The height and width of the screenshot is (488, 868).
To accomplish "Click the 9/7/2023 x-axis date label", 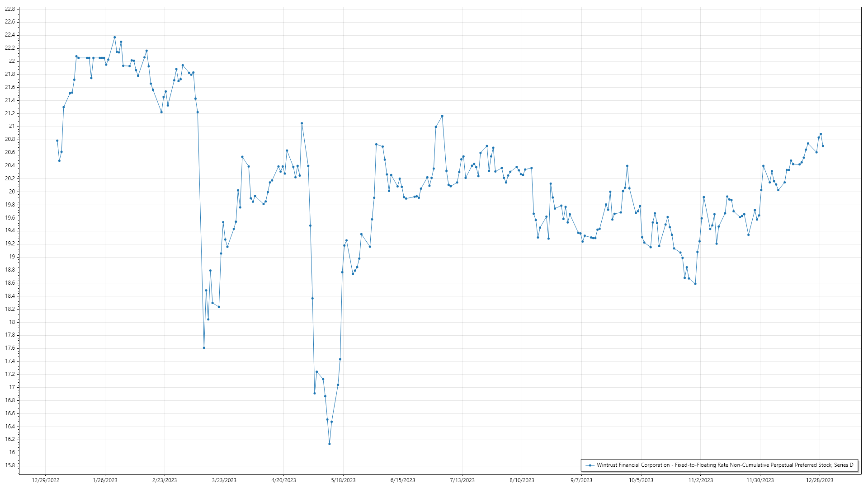I will coord(581,480).
